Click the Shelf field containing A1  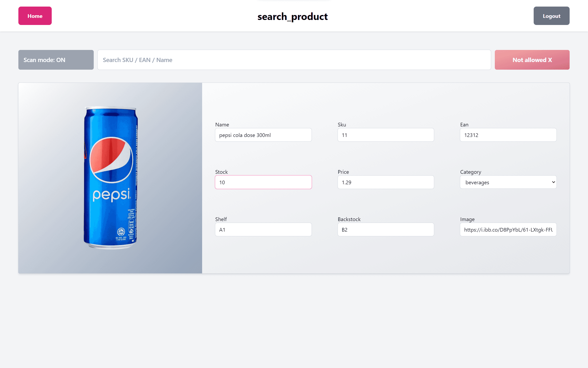(263, 229)
